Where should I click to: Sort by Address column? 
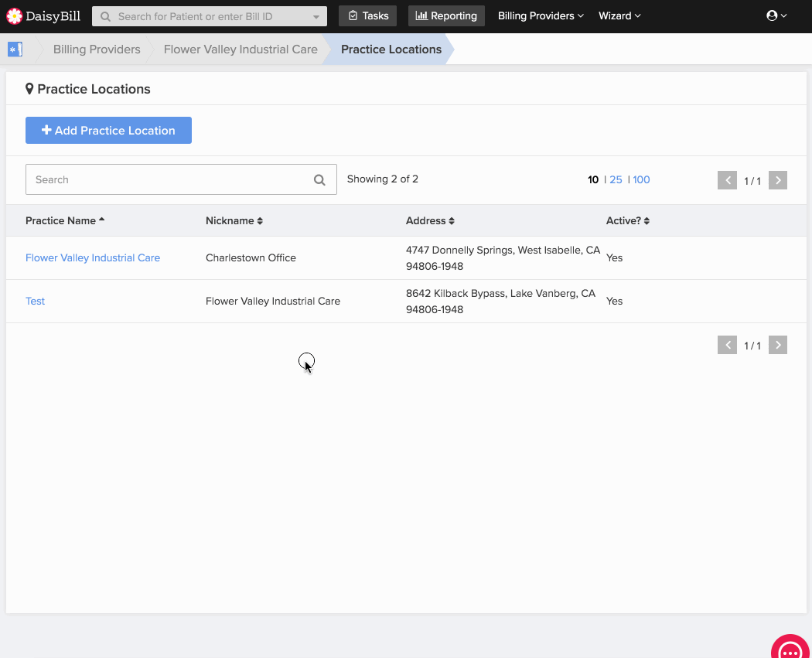coord(430,220)
